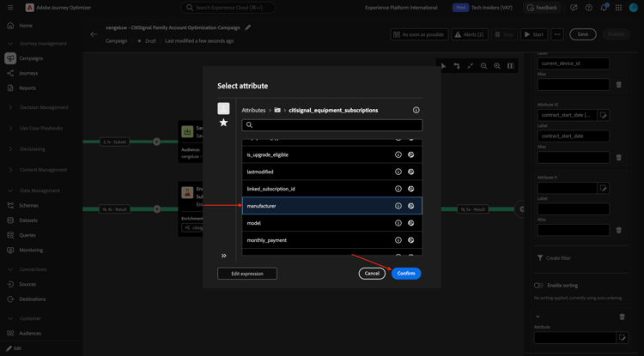
Task: Toggle the canvas map view icon
Action: 511,65
